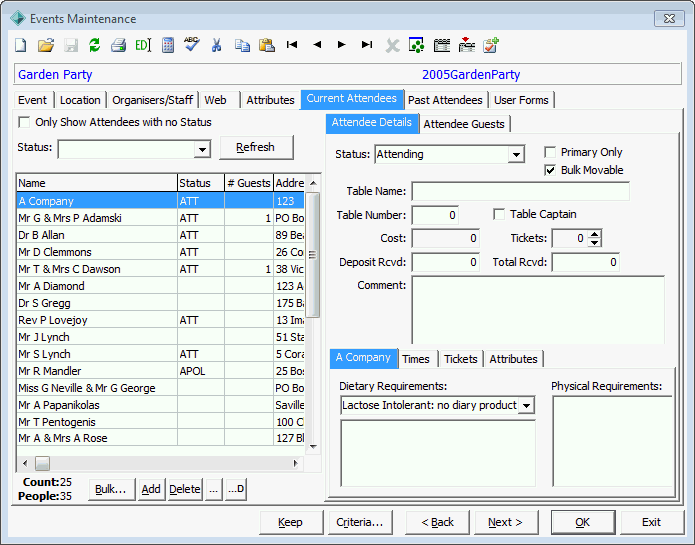Click the OK button
The image size is (695, 545).
point(583,522)
